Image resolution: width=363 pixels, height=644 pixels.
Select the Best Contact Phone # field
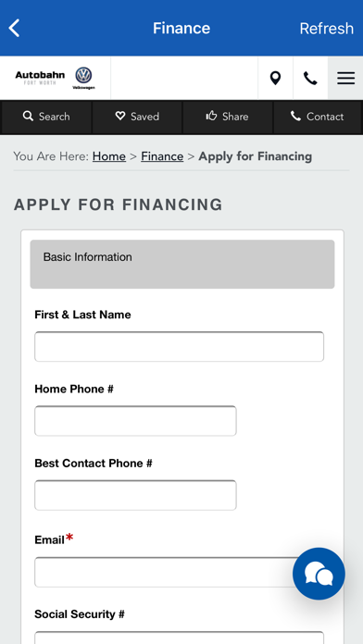point(135,495)
